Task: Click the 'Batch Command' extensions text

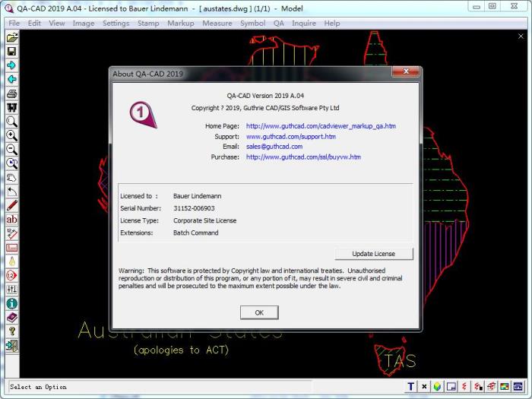Action: pyautogui.click(x=196, y=233)
